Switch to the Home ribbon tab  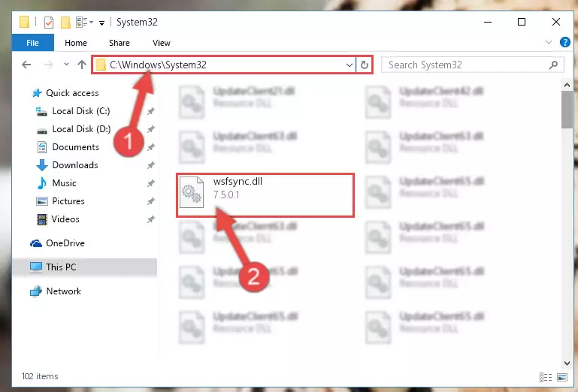pos(76,43)
